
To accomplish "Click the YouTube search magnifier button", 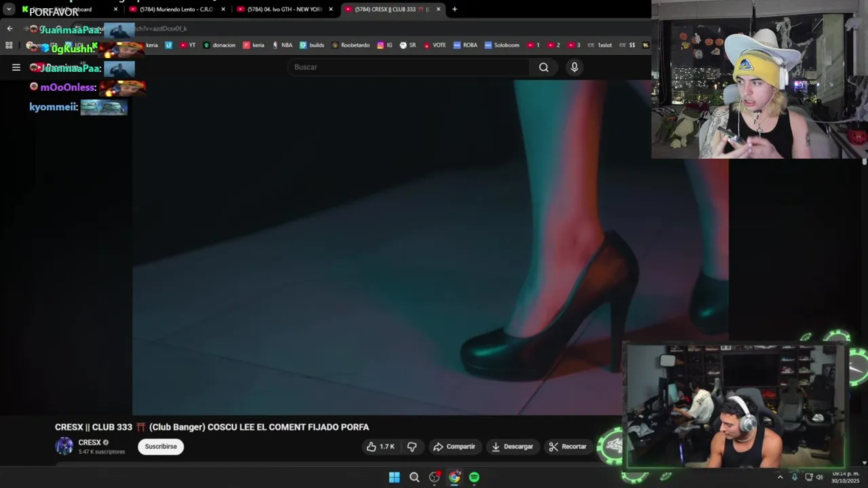I will (x=544, y=67).
